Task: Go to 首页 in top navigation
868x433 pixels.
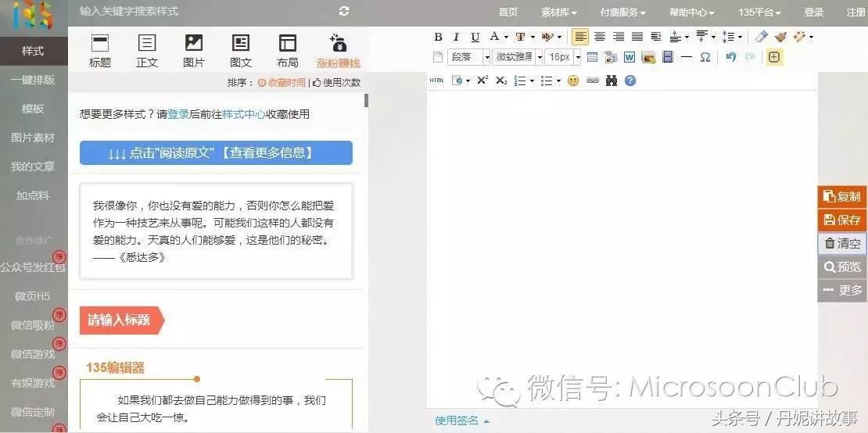Action: (508, 13)
